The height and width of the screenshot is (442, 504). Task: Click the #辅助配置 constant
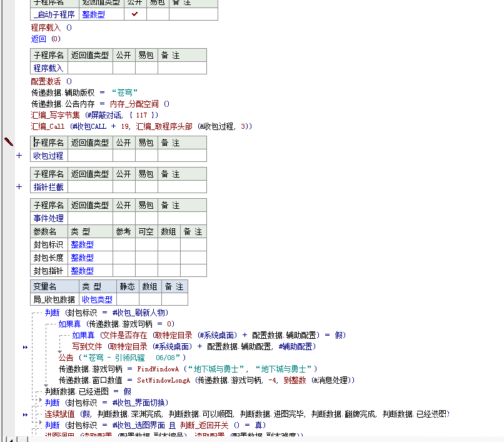point(296,346)
